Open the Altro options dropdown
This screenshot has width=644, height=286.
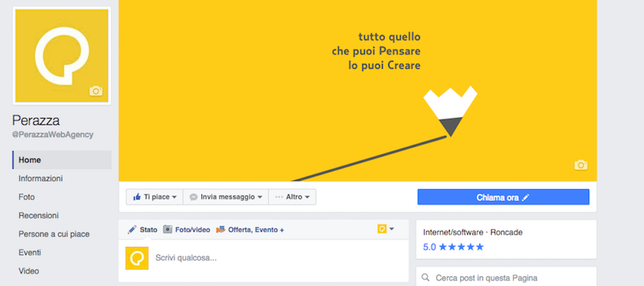(x=292, y=197)
